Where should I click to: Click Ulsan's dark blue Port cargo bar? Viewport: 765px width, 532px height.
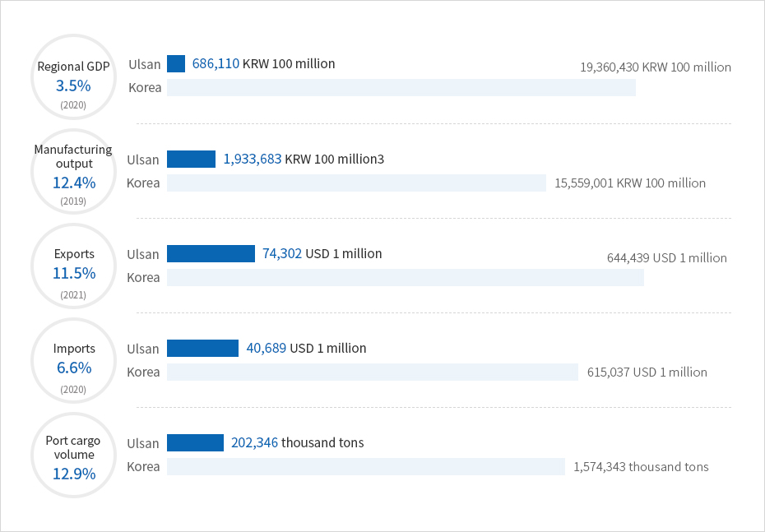[x=195, y=443]
